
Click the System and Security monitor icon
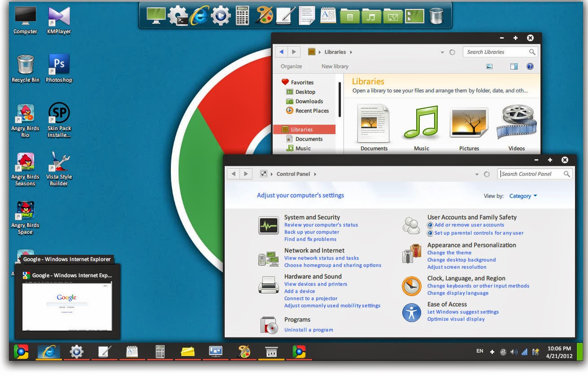268,224
